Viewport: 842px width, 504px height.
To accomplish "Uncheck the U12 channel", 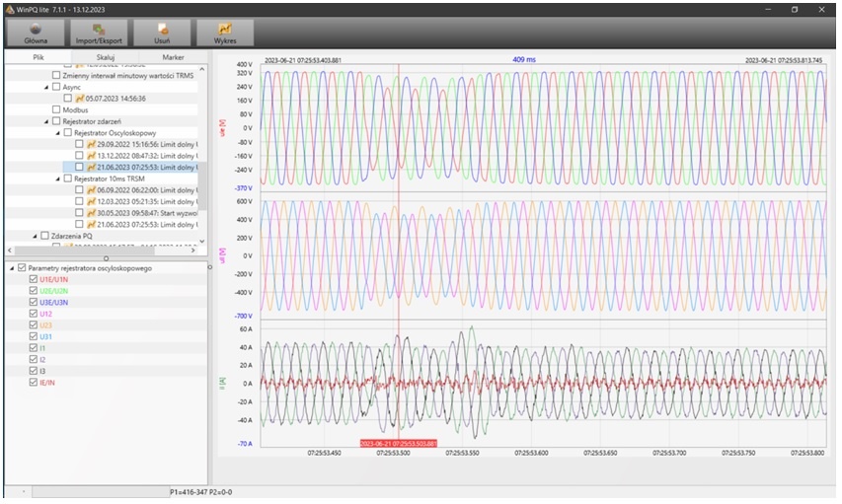I will pyautogui.click(x=34, y=314).
